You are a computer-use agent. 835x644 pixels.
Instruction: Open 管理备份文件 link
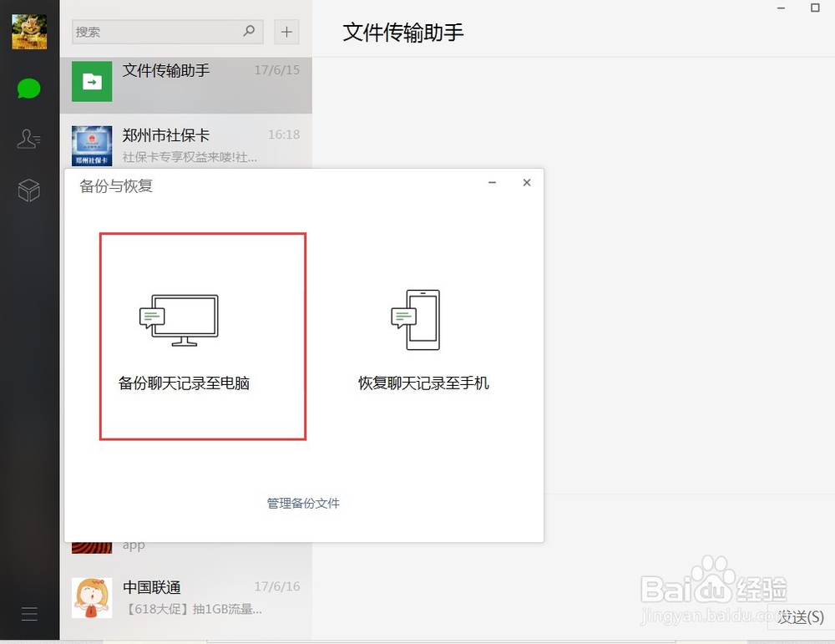tap(303, 504)
